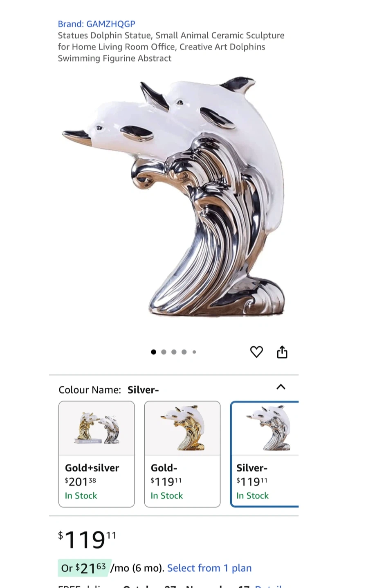Image resolution: width=368 pixels, height=588 pixels.
Task: Tap the Gold+silver statue thumbnail image
Action: tap(96, 428)
